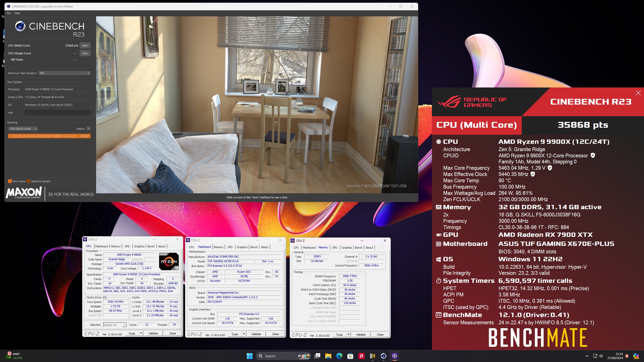The height and width of the screenshot is (362, 644).
Task: Open SPD tab in CPU-Z Mainboard window
Action: [230, 247]
